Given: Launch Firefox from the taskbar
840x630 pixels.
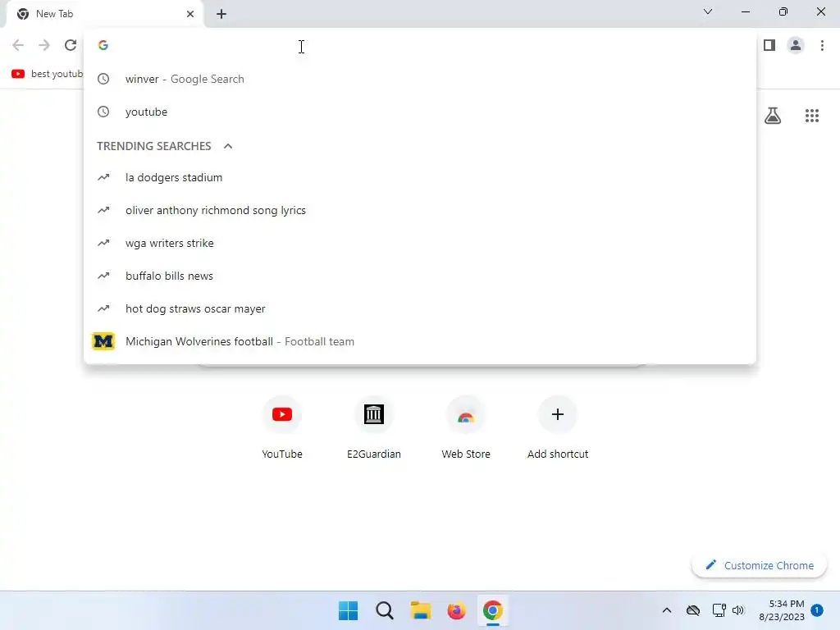Looking at the screenshot, I should [x=456, y=610].
